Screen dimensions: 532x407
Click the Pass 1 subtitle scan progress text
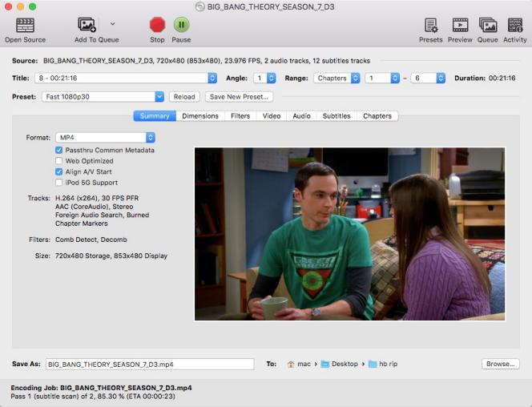click(93, 396)
